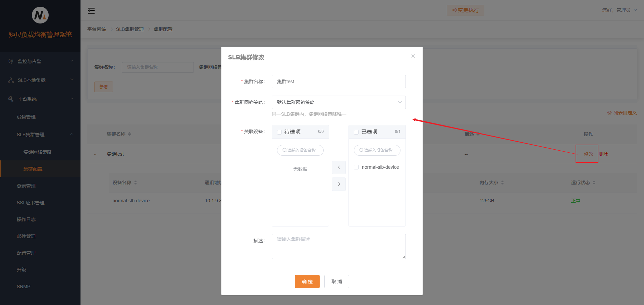
Task: Click sort icon next to 集群名称 column
Action: point(129,134)
